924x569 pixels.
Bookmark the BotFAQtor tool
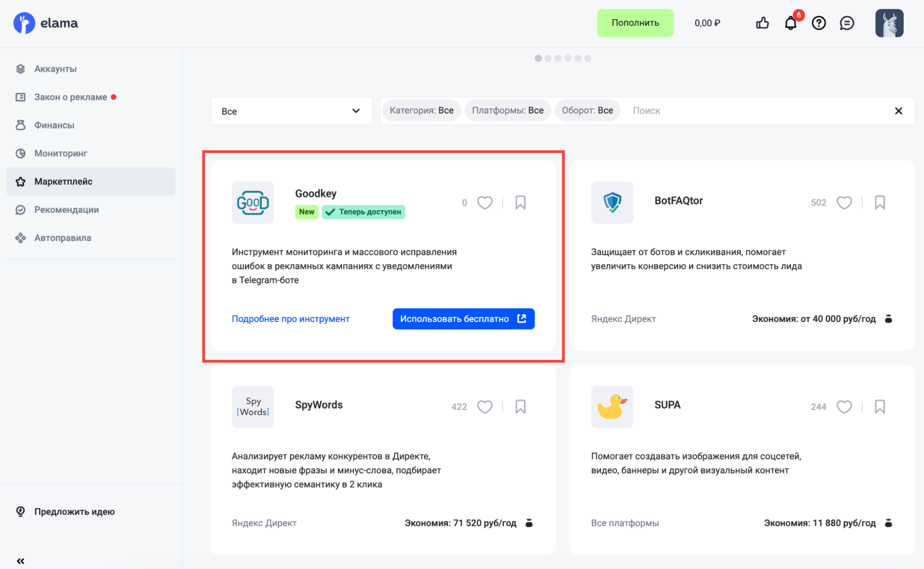coord(880,203)
